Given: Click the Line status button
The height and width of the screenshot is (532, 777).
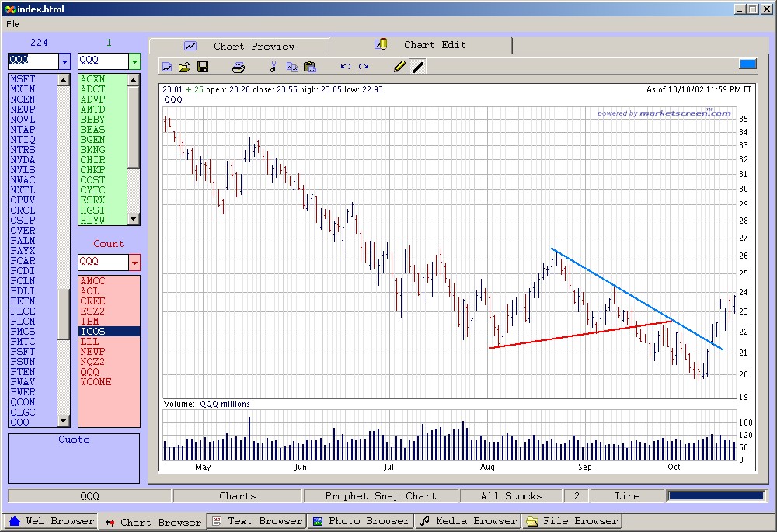Looking at the screenshot, I should pos(627,495).
